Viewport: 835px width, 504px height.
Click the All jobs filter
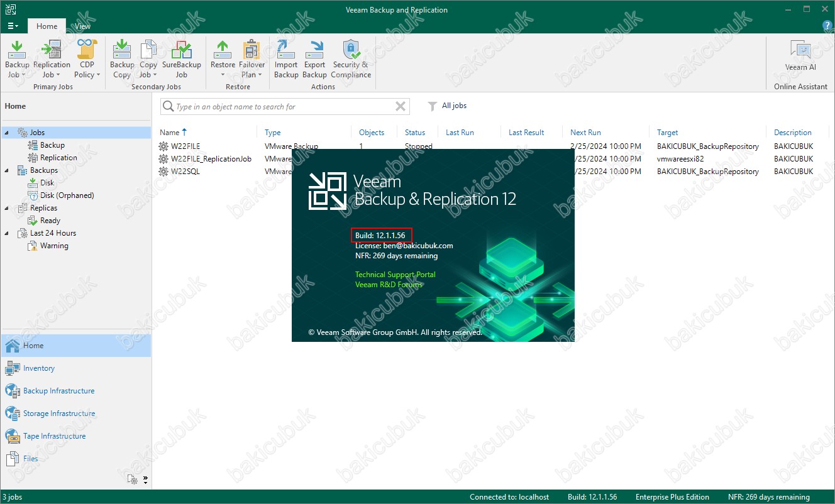pyautogui.click(x=447, y=106)
